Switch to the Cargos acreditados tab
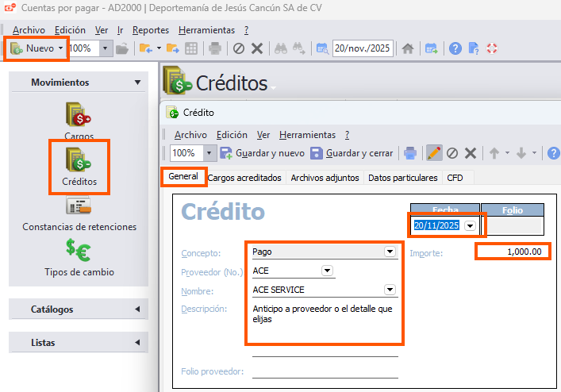561x392 pixels. click(244, 179)
